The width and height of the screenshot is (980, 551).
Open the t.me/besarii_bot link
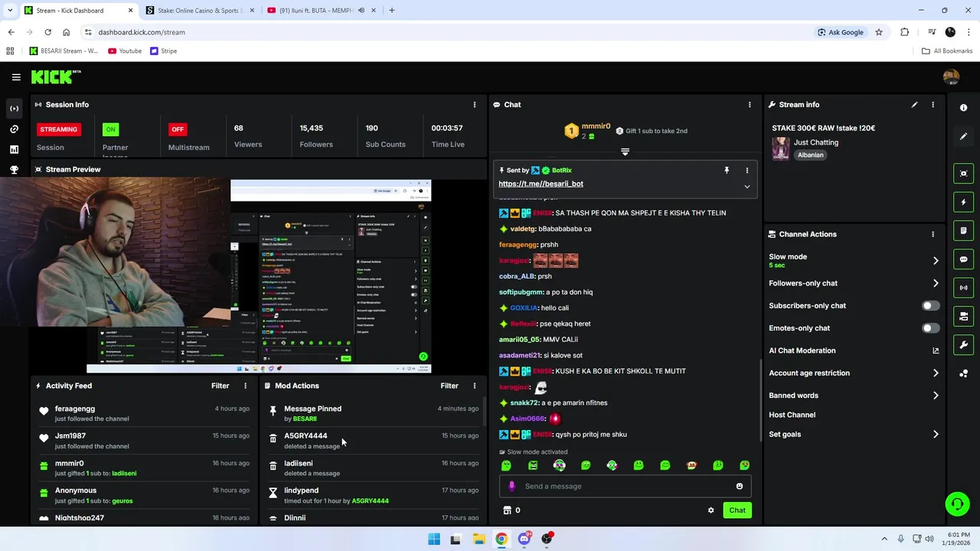541,184
